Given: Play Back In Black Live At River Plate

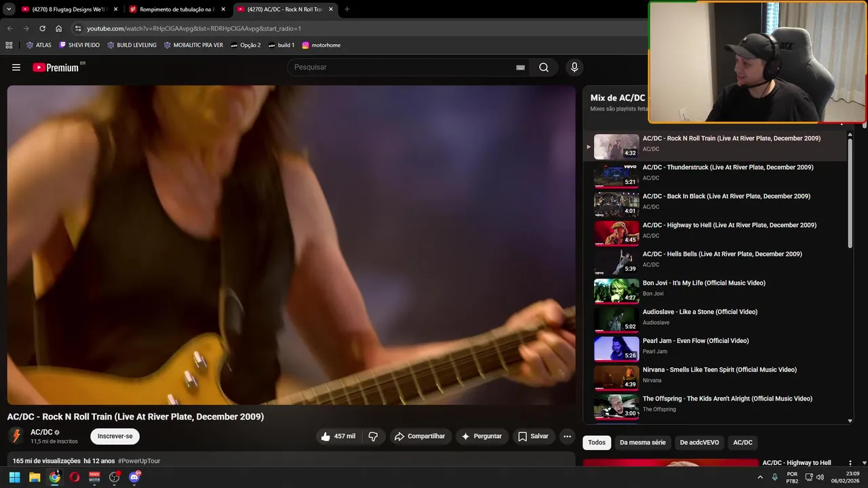Looking at the screenshot, I should tap(715, 204).
